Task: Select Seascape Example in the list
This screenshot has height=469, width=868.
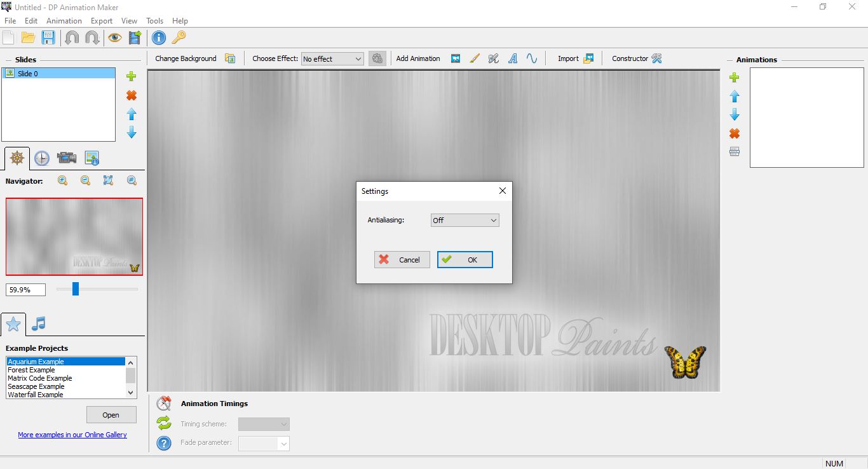Action: [66, 386]
